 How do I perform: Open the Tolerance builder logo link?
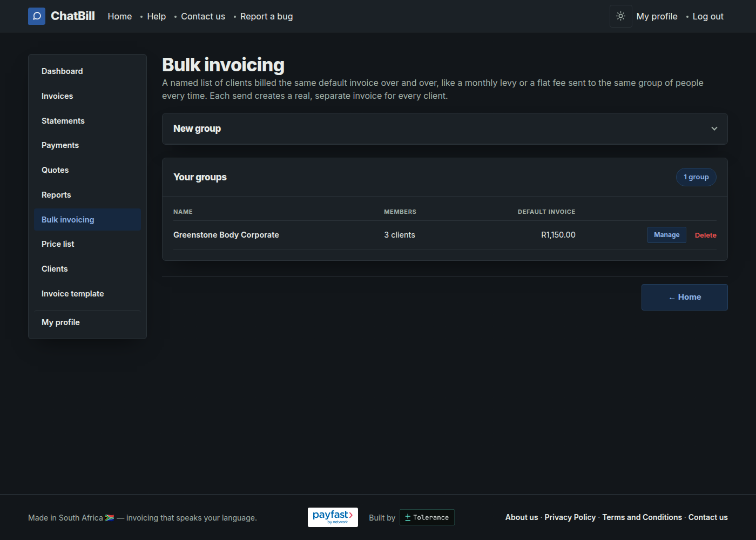pos(427,517)
